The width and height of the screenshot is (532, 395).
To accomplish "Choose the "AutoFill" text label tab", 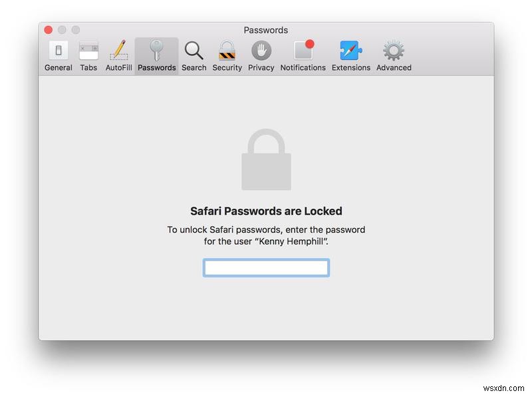I will tap(118, 68).
